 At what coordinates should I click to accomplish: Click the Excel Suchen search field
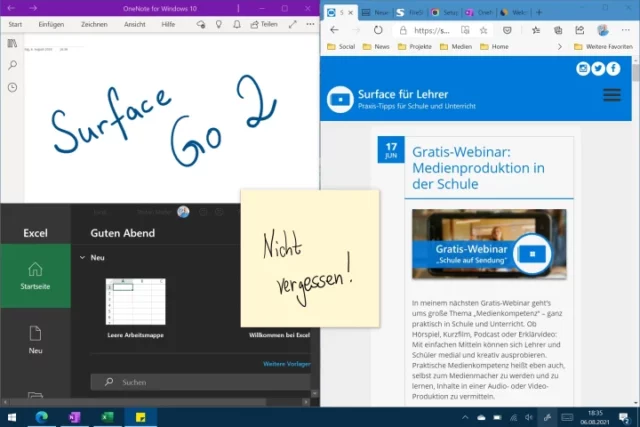(x=201, y=382)
